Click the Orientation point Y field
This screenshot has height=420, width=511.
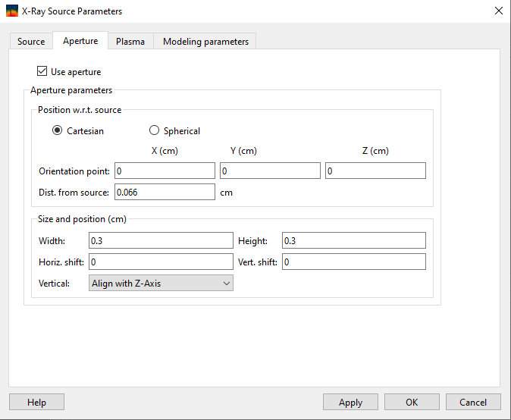[x=270, y=171]
